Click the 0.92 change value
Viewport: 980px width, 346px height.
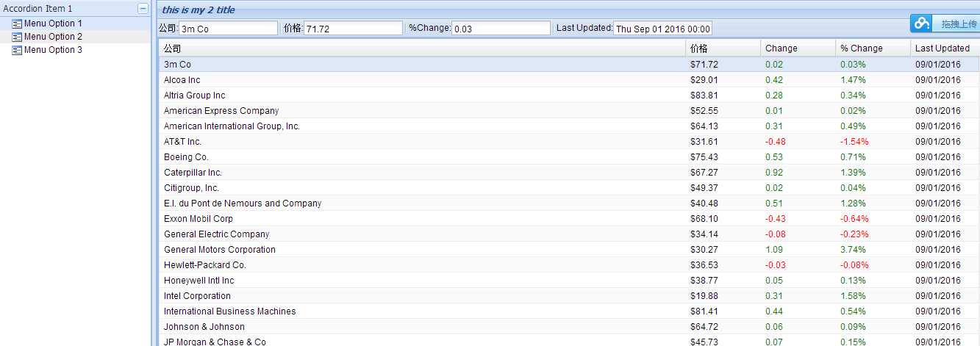point(774,173)
